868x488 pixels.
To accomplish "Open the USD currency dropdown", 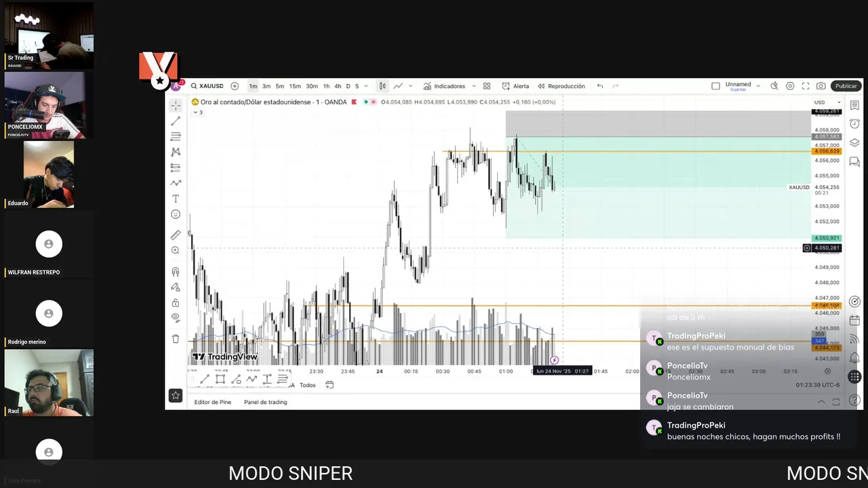I will pos(827,102).
